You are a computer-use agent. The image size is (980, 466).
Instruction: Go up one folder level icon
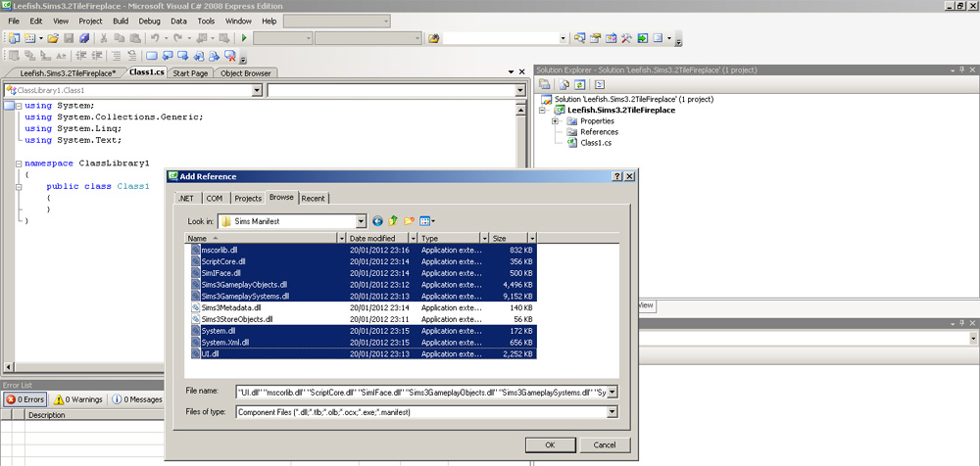[393, 221]
